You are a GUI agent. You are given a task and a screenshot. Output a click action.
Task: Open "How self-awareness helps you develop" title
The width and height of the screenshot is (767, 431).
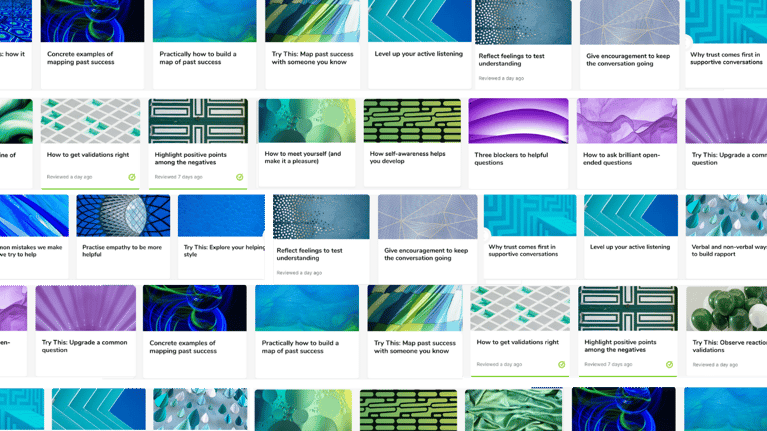tap(408, 158)
